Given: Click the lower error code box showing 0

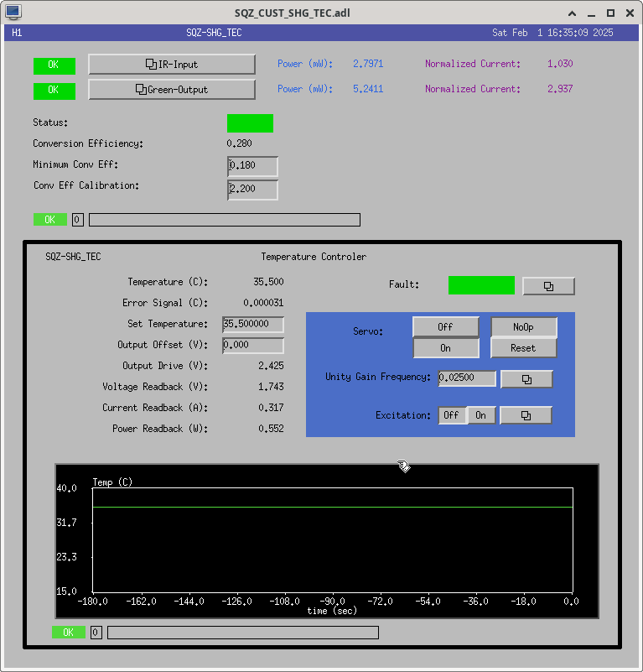Looking at the screenshot, I should pyautogui.click(x=96, y=633).
